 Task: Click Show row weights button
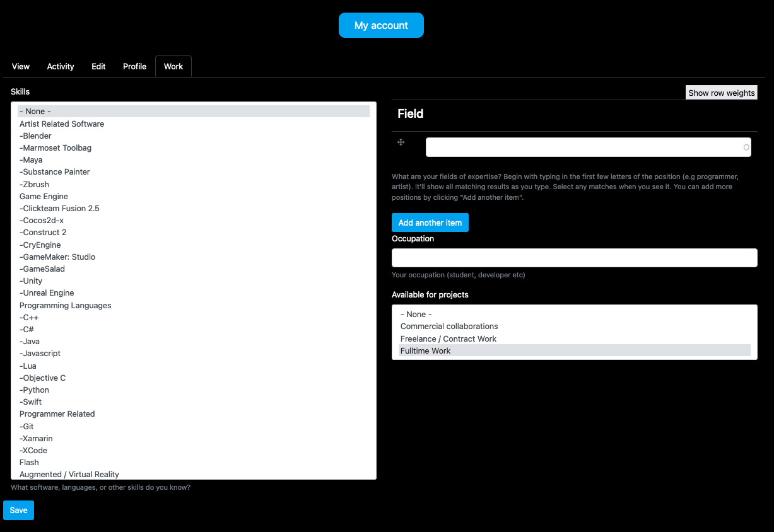(x=722, y=93)
